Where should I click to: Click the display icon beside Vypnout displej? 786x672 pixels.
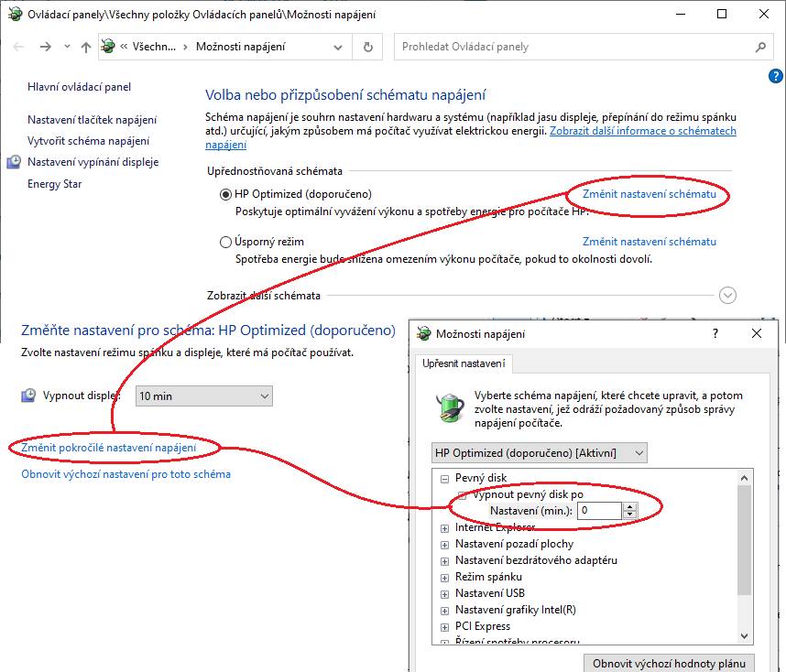(28, 396)
